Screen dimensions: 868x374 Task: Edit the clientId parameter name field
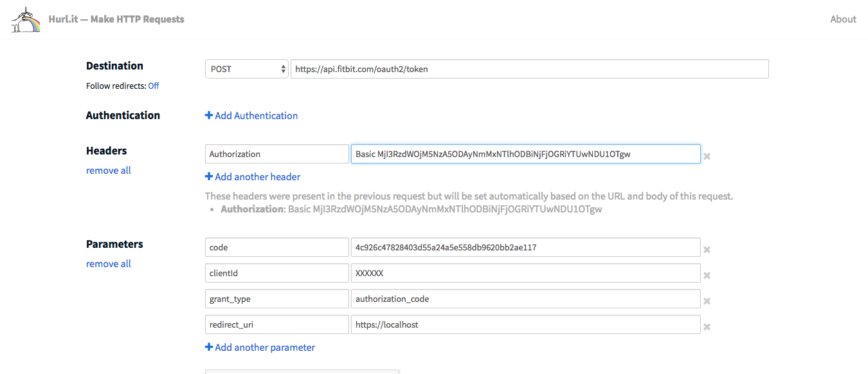click(x=277, y=273)
